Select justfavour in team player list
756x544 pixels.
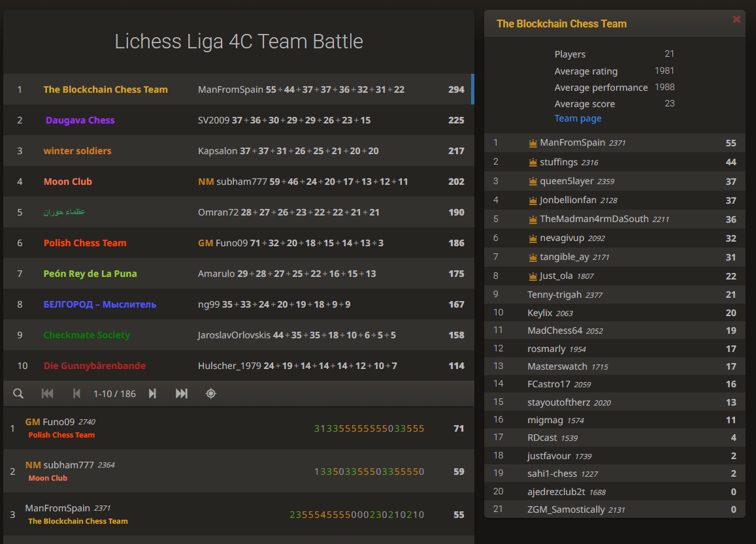click(x=615, y=456)
